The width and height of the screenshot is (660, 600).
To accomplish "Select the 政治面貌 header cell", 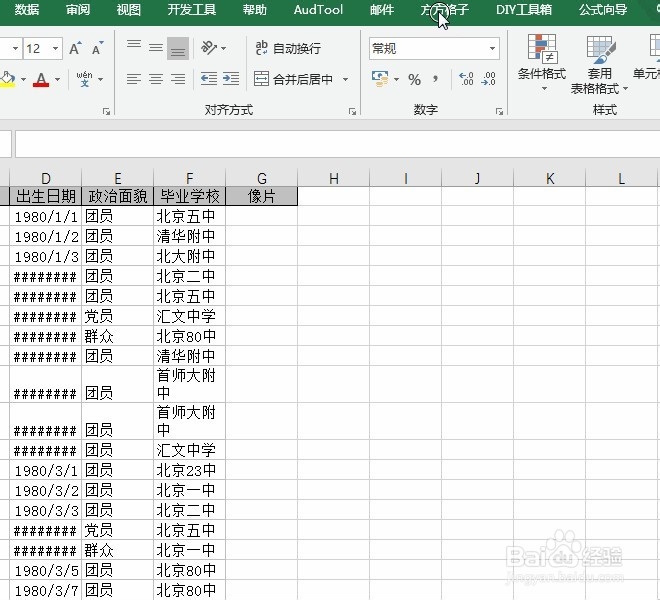I will tap(117, 196).
